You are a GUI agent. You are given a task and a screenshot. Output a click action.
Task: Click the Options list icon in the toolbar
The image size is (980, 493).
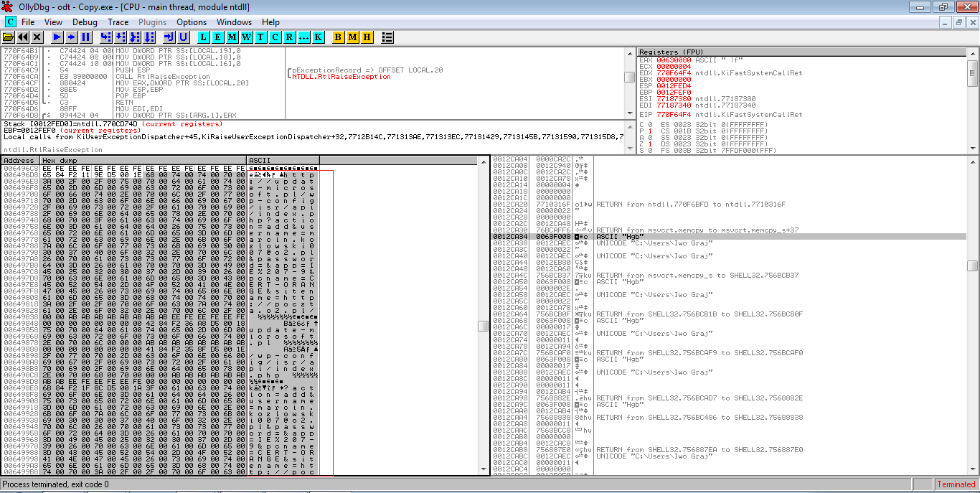coord(387,37)
